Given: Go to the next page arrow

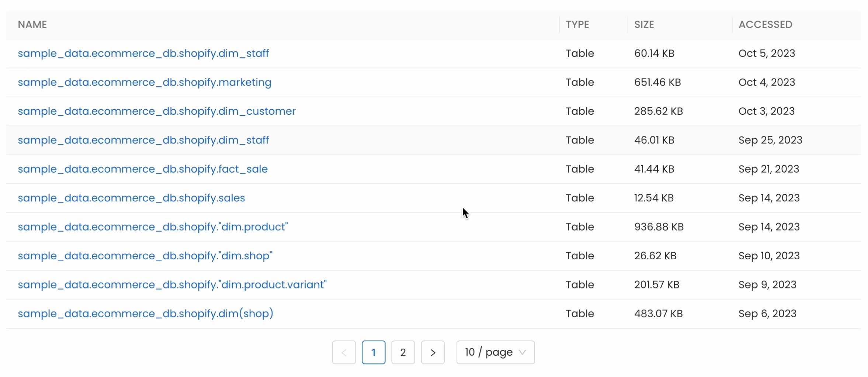Looking at the screenshot, I should [433, 352].
